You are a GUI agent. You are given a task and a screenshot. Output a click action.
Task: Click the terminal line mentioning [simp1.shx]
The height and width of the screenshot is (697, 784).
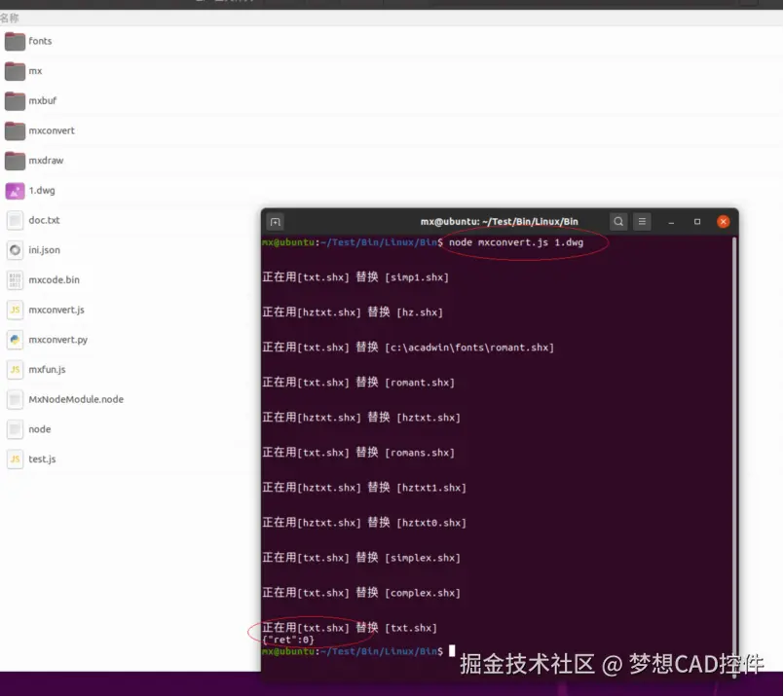click(x=355, y=277)
